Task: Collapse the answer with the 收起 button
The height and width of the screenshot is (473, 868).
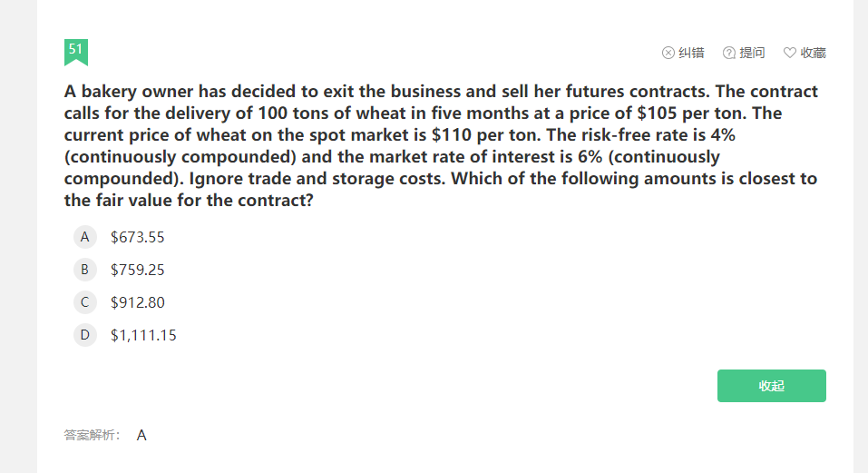Action: 771,386
